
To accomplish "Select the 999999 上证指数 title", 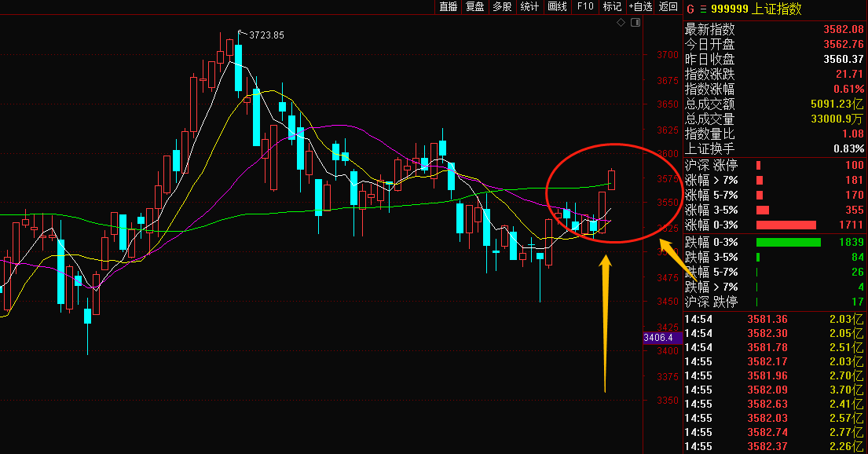I will pos(756,9).
